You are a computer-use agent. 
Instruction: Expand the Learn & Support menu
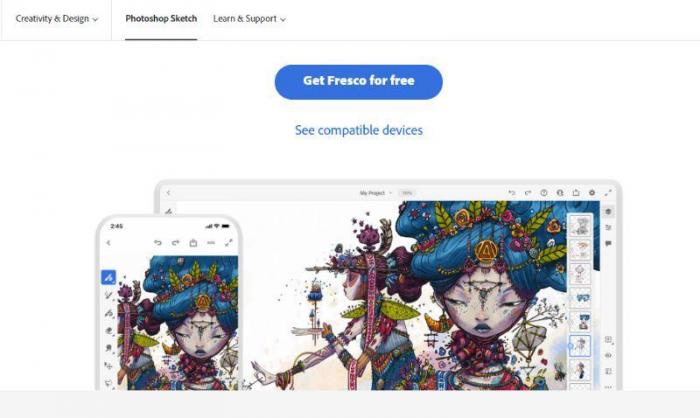250,19
